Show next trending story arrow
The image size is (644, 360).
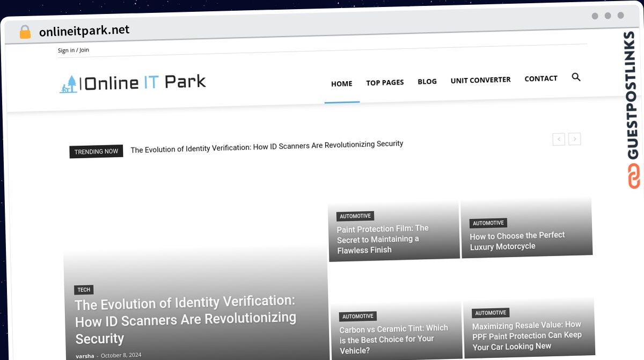[575, 139]
